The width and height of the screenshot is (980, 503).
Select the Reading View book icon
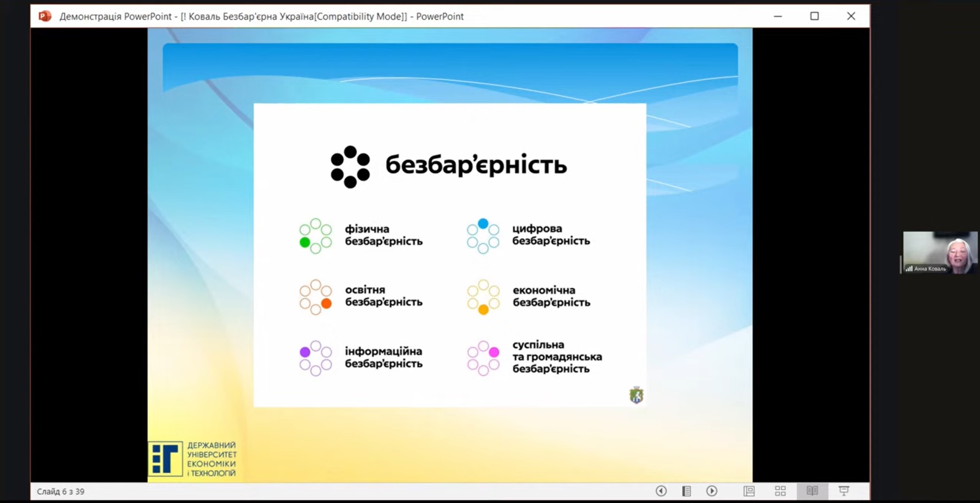click(x=812, y=491)
